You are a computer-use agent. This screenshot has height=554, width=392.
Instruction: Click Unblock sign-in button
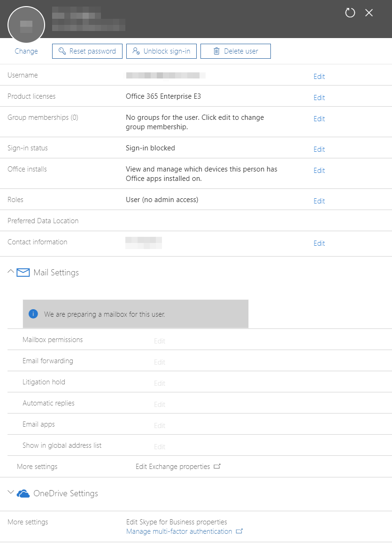pyautogui.click(x=161, y=51)
